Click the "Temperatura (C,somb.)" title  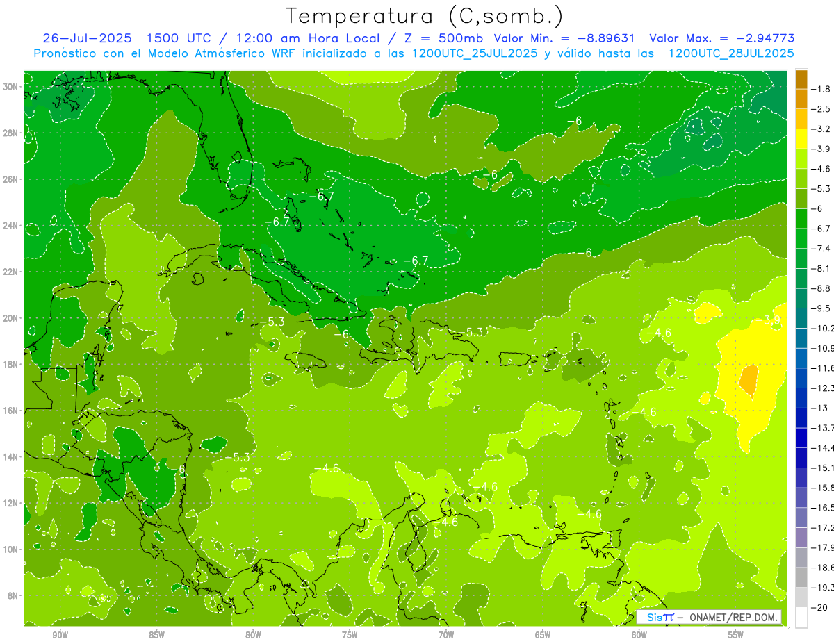pos(425,16)
